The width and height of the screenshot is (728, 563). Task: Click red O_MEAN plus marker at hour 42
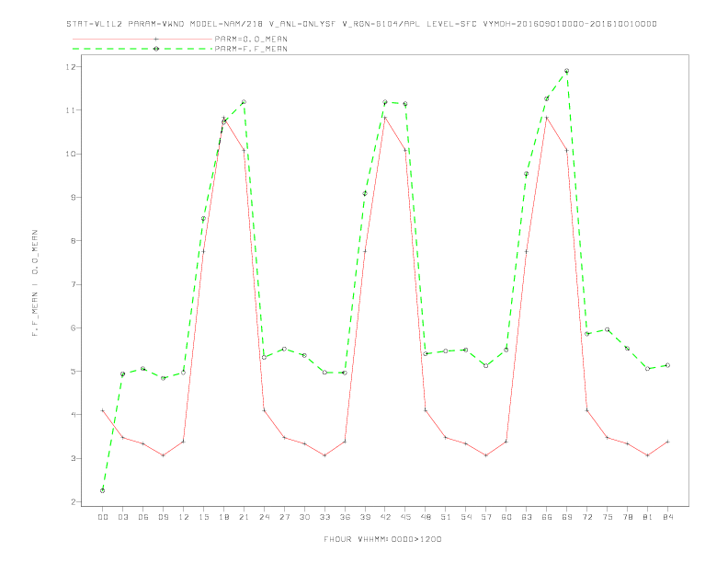[385, 118]
